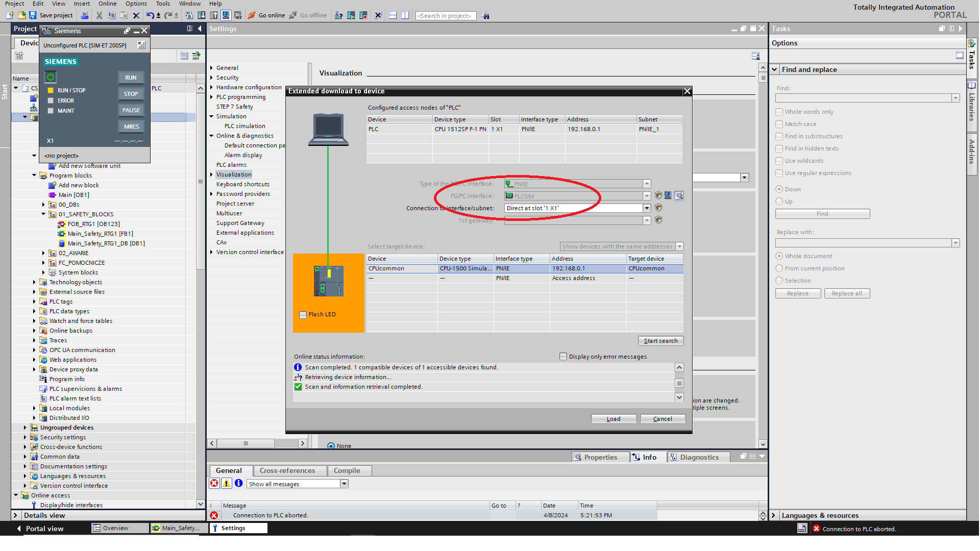Click the error filter icon in Info

[214, 484]
